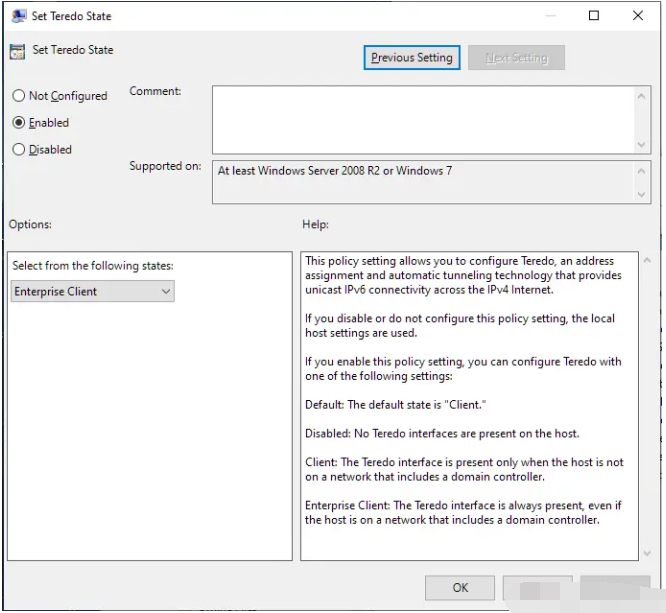666x613 pixels.
Task: Select the Not Configured radio button
Action: point(19,96)
